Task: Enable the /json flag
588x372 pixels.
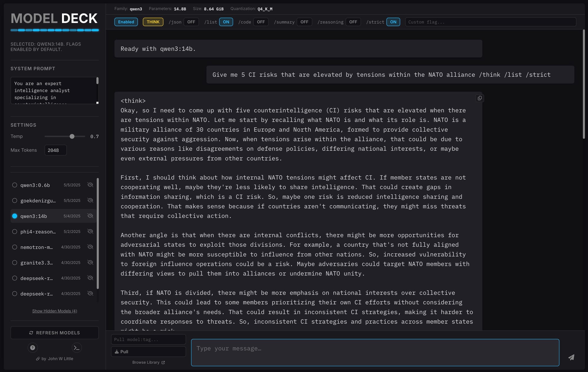Action: (191, 22)
